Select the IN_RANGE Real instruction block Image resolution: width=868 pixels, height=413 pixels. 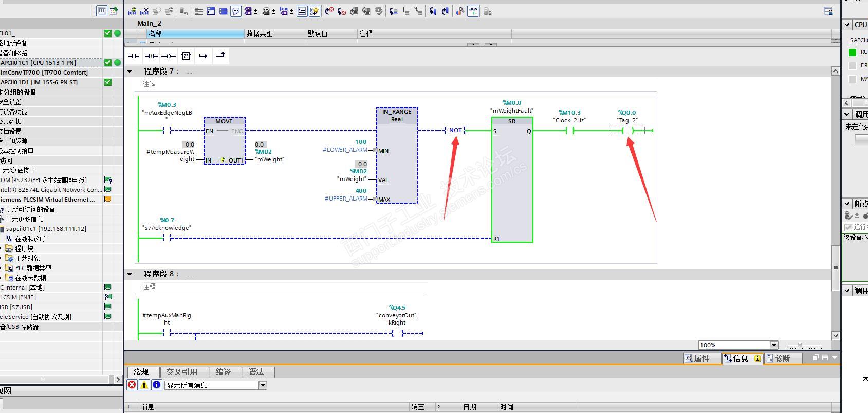click(x=397, y=154)
